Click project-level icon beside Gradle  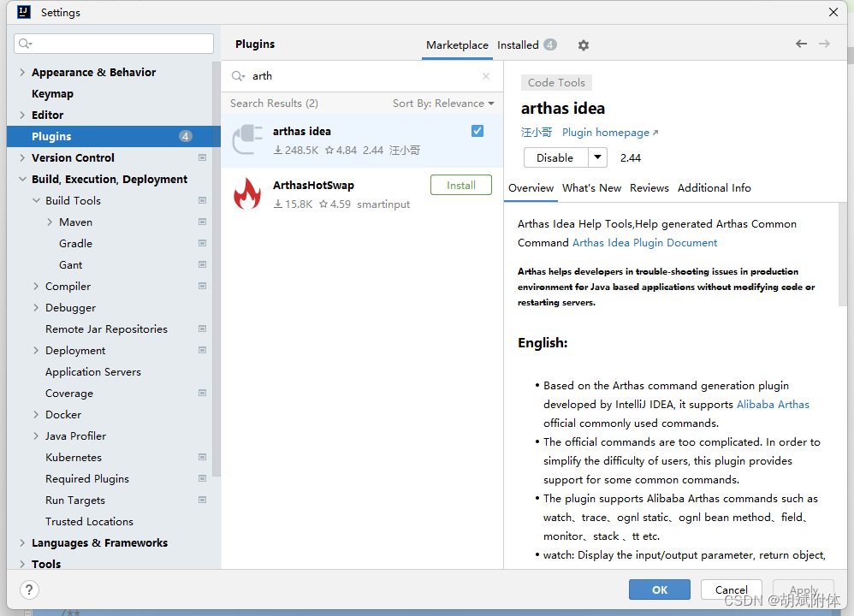click(x=202, y=244)
